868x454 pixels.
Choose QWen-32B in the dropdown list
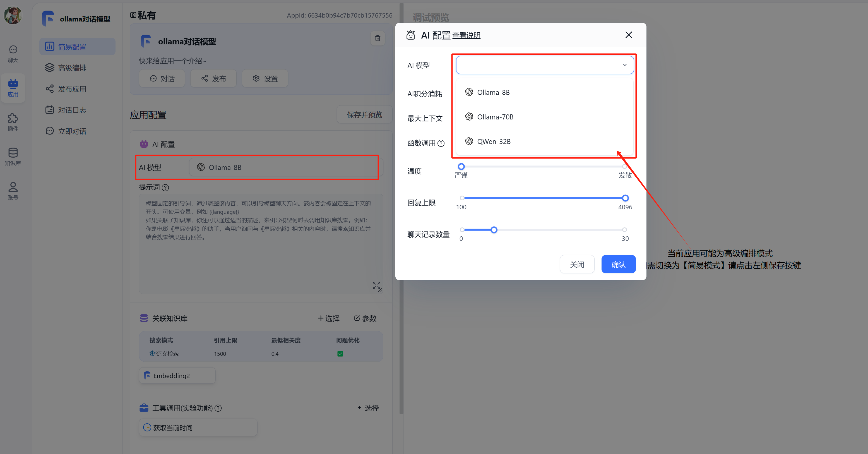point(493,141)
